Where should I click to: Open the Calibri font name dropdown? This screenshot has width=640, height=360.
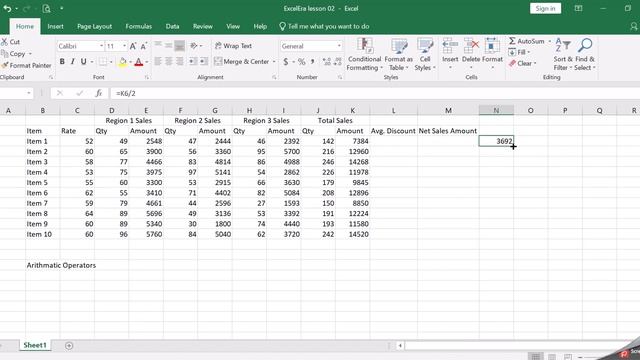click(101, 46)
